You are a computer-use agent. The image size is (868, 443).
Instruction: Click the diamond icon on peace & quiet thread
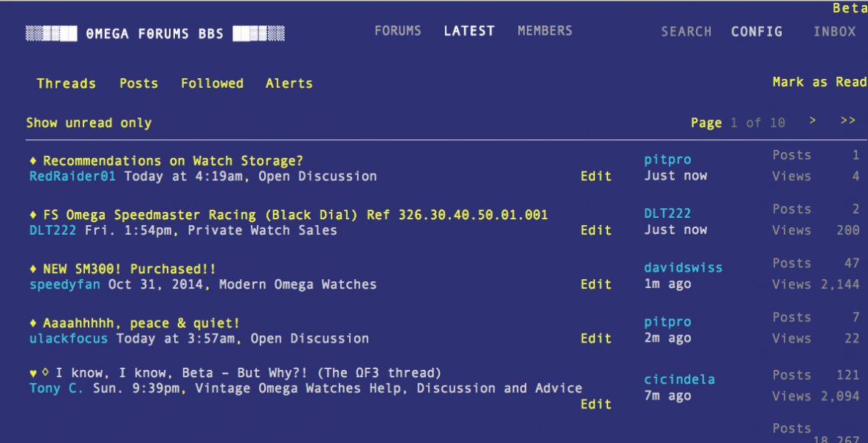[x=33, y=323]
